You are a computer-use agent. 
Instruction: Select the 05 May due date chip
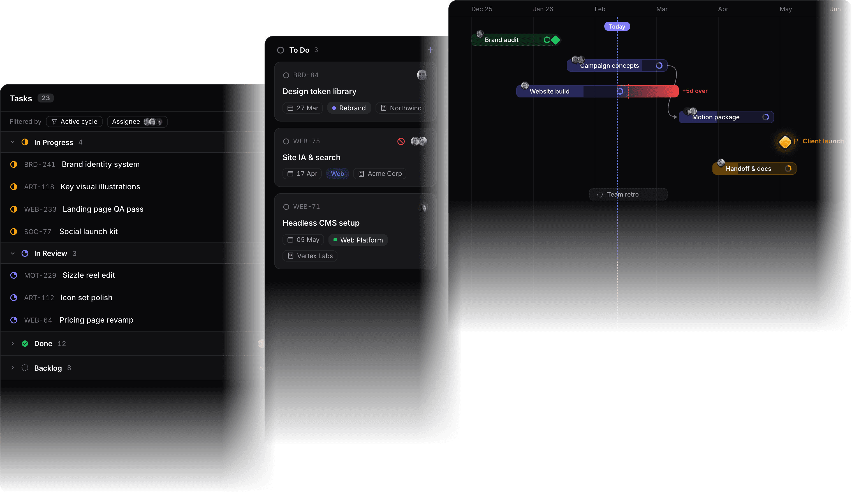pyautogui.click(x=303, y=240)
